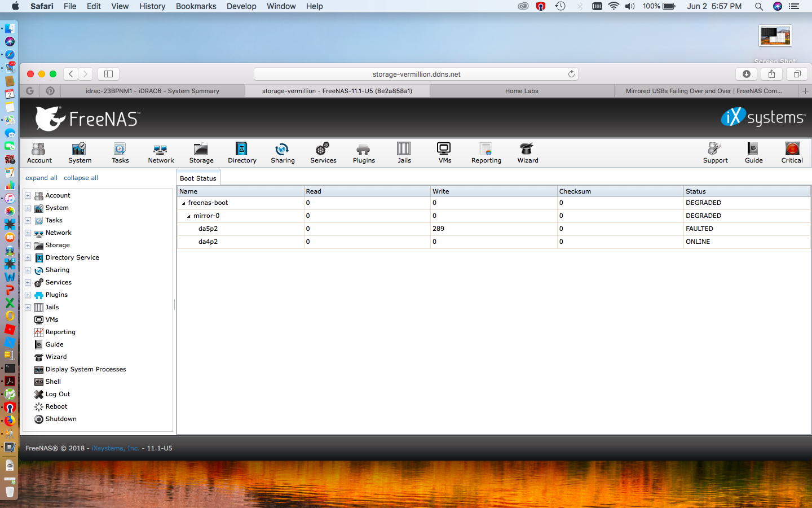Open the Tasks toolbar icon
The image size is (812, 508).
[120, 153]
